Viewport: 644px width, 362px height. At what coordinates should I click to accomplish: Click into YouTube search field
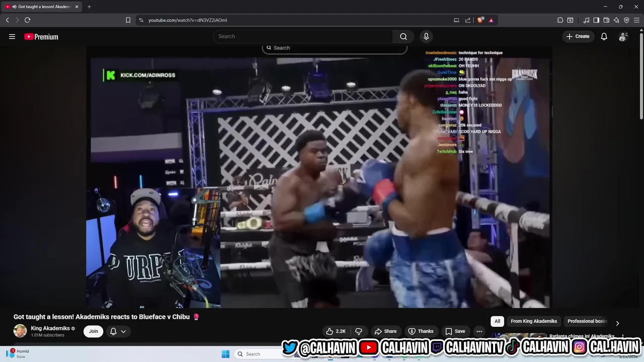[303, 36]
